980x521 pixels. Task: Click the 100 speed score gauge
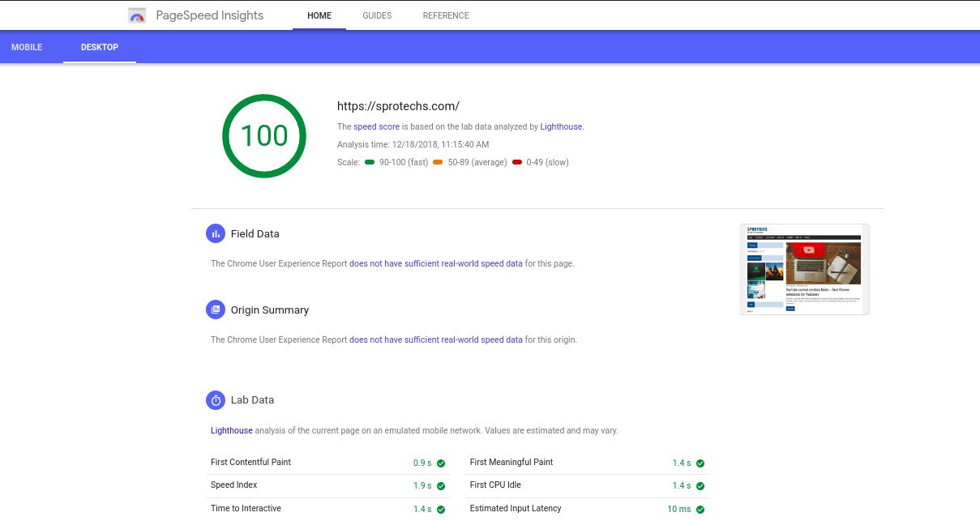pyautogui.click(x=264, y=135)
